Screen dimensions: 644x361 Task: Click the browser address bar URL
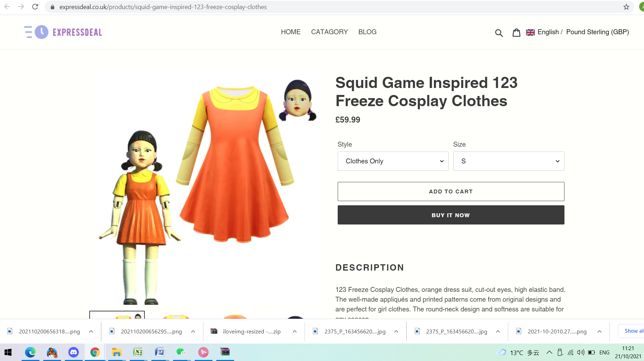163,7
